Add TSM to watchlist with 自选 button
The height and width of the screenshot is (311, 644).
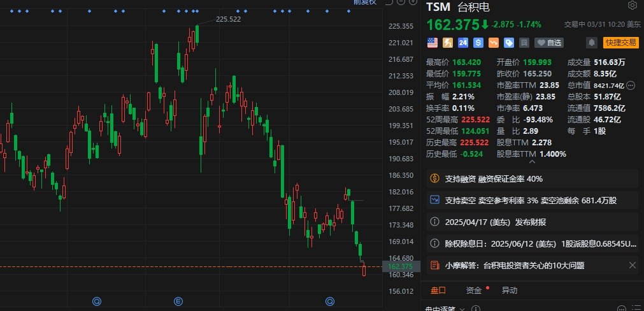(548, 42)
